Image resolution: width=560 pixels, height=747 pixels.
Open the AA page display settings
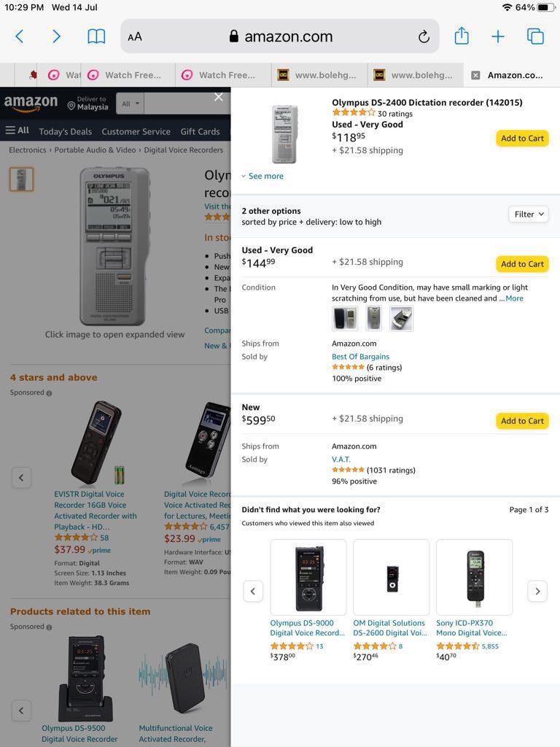point(135,36)
